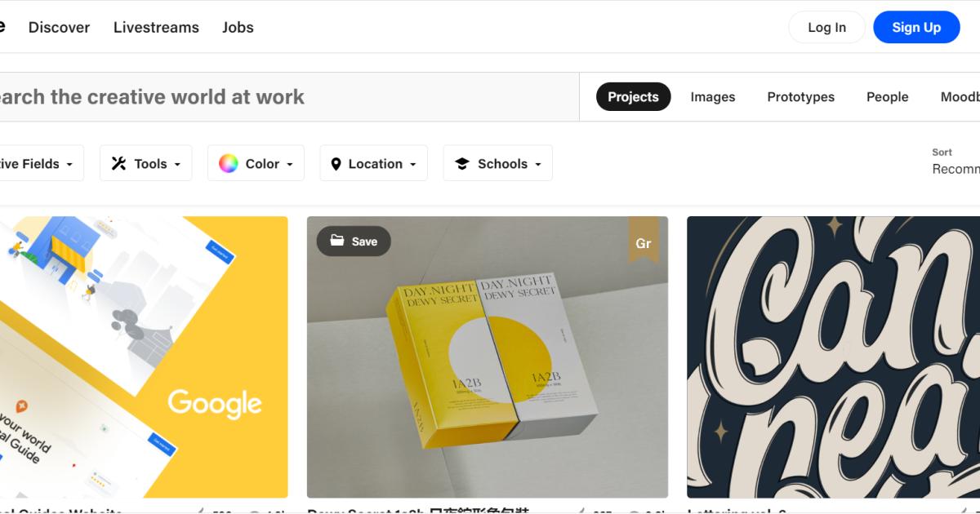Click the Location pin icon
The height and width of the screenshot is (514, 980).
[x=336, y=164]
